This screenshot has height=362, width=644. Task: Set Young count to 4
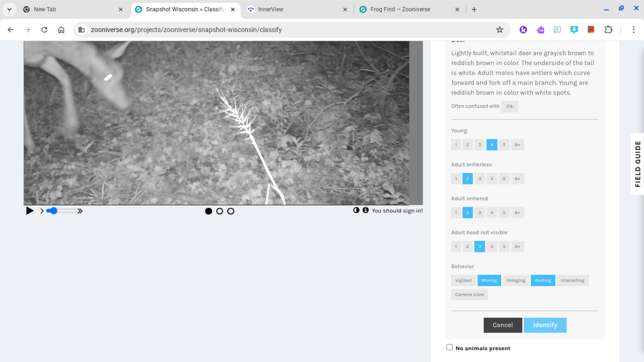492,145
